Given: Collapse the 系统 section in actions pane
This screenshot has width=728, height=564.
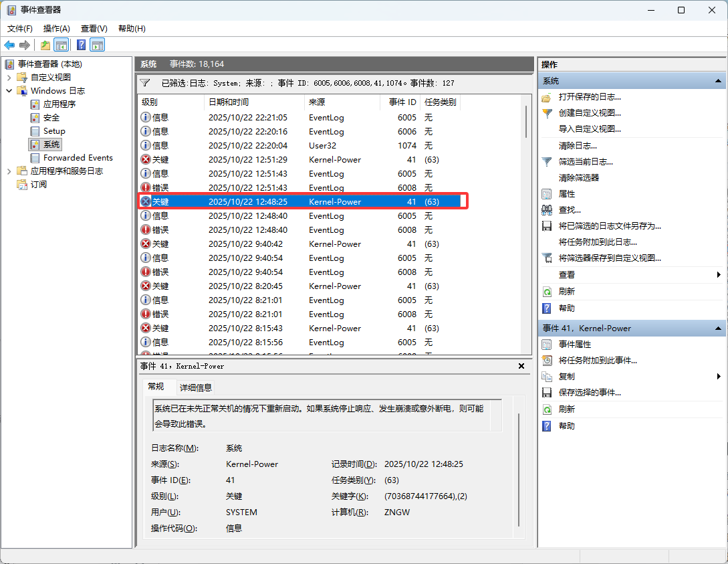Looking at the screenshot, I should tap(719, 81).
